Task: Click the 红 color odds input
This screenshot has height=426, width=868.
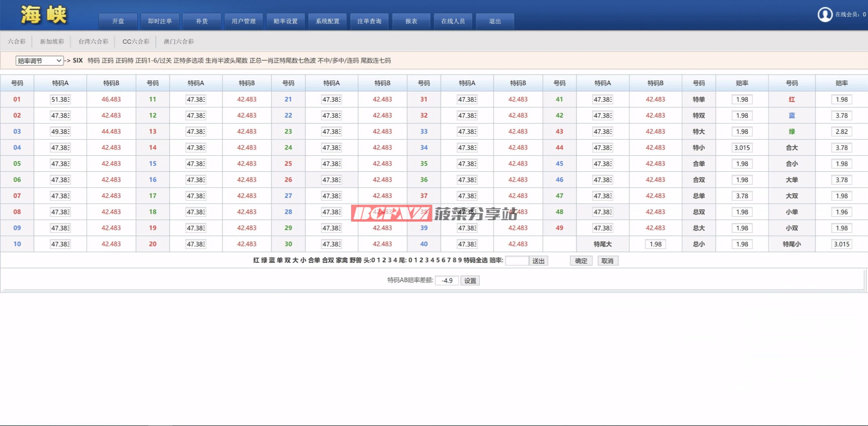Action: (841, 100)
